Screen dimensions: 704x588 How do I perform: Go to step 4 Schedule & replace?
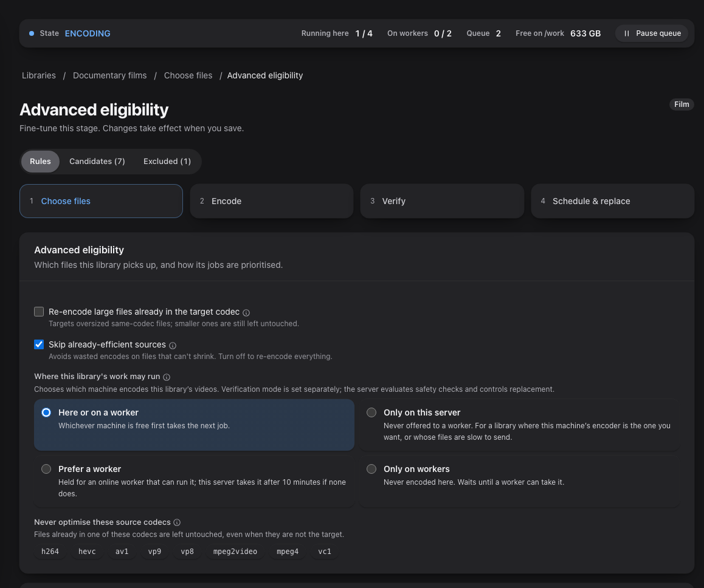tap(613, 201)
